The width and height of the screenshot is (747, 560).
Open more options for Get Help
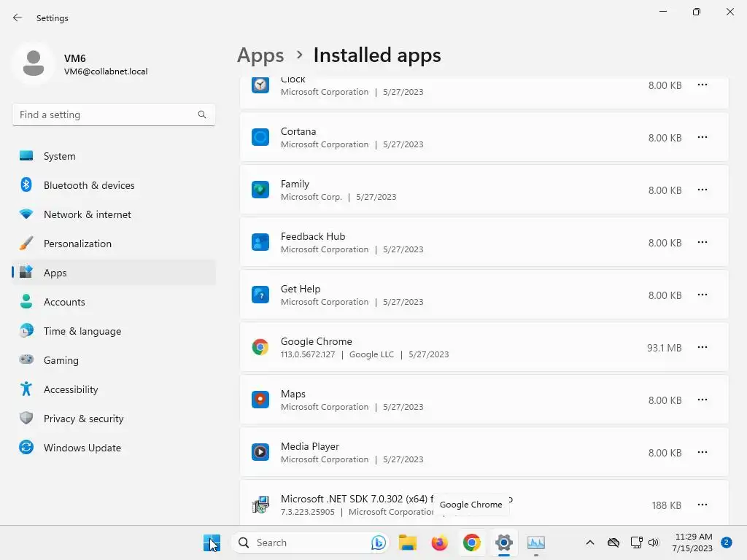pos(703,295)
